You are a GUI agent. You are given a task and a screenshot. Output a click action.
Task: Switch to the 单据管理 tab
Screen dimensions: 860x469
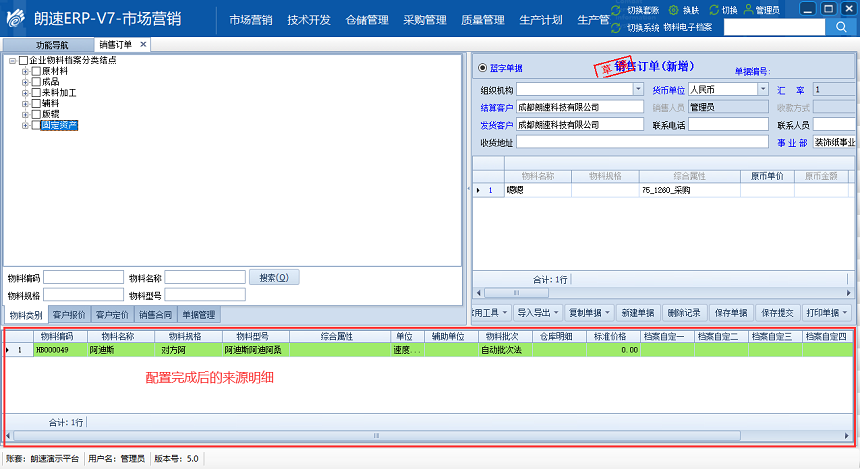click(199, 315)
